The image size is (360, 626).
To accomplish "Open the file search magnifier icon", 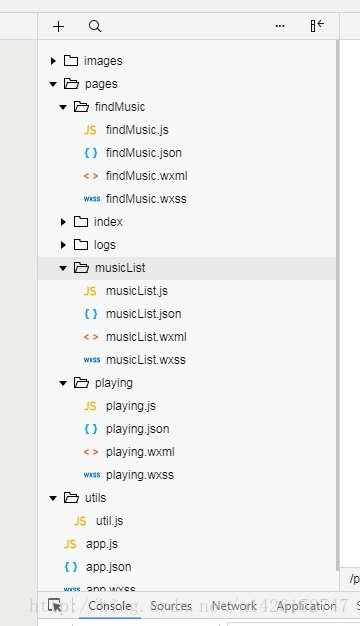I will pyautogui.click(x=95, y=26).
